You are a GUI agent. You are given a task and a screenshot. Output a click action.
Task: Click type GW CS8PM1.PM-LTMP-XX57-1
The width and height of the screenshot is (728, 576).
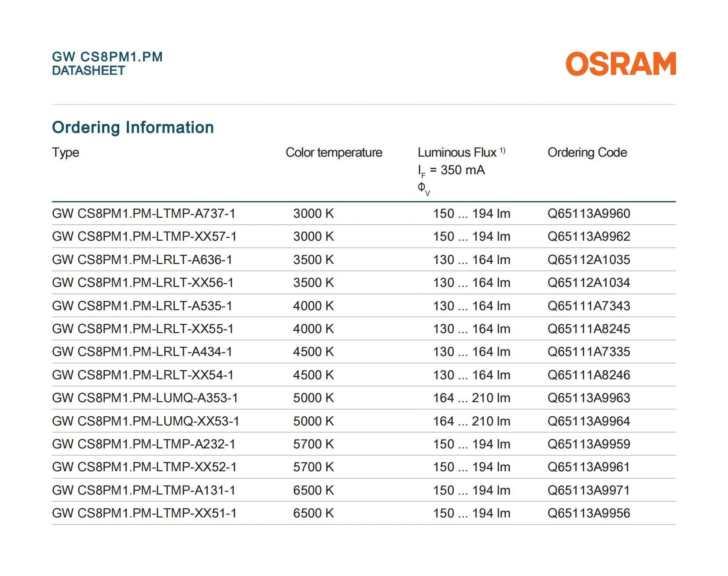[x=144, y=237]
